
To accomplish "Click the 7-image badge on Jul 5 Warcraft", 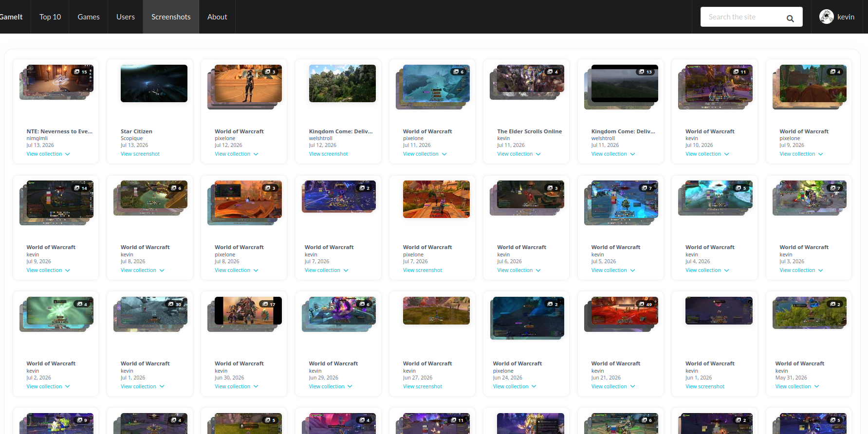I will pos(646,188).
